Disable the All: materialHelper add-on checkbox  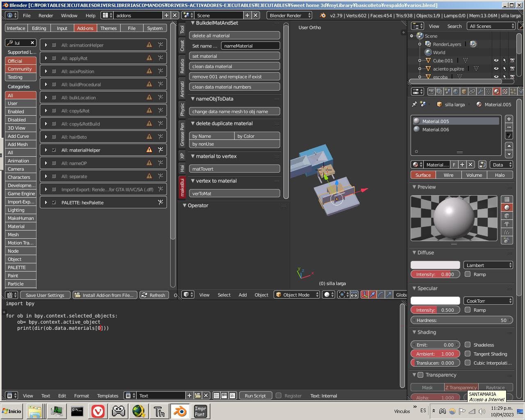coord(54,150)
